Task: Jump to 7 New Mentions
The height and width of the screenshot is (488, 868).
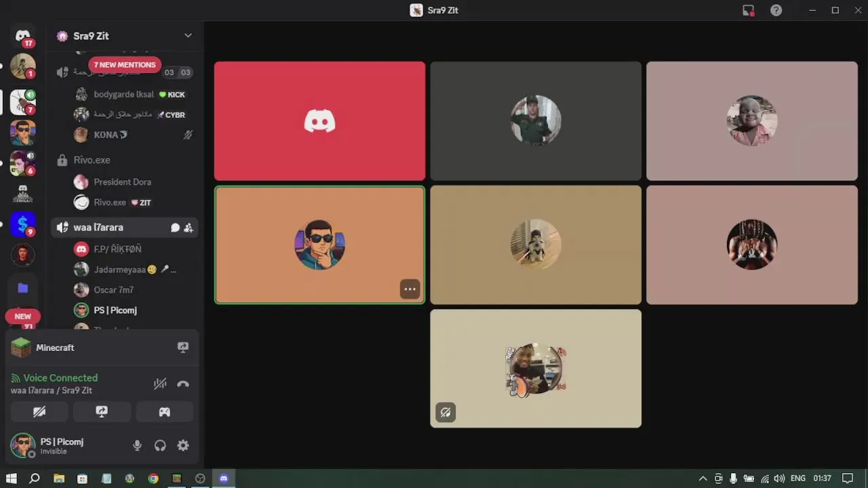Action: (125, 65)
